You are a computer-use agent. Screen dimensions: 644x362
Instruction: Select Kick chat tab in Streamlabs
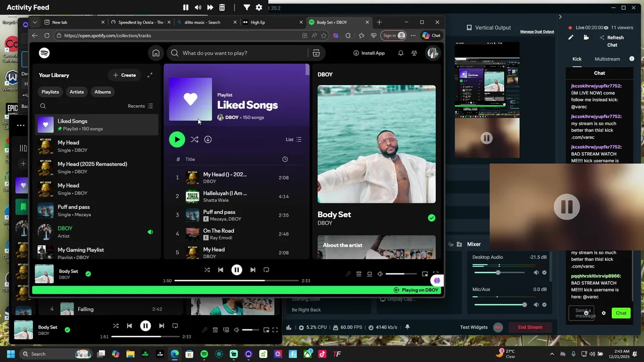pyautogui.click(x=577, y=59)
